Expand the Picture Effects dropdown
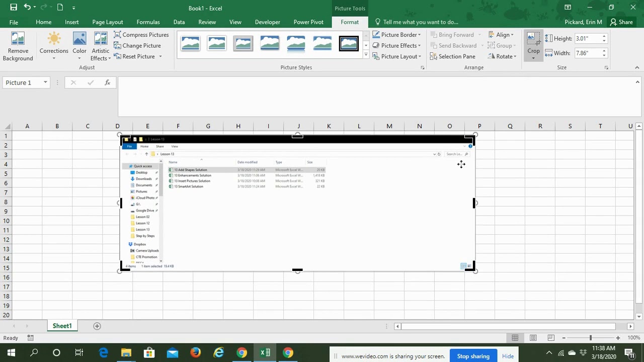 click(419, 46)
